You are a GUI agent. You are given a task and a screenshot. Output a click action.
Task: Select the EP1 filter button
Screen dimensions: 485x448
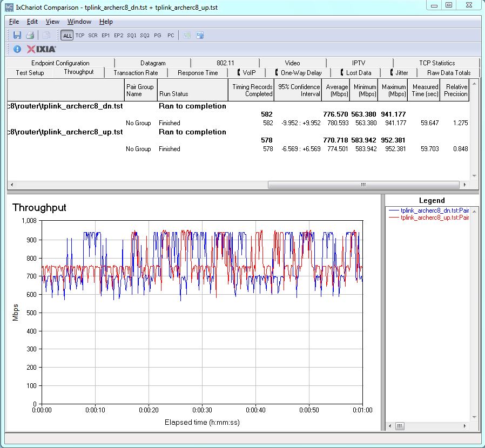pyautogui.click(x=105, y=35)
